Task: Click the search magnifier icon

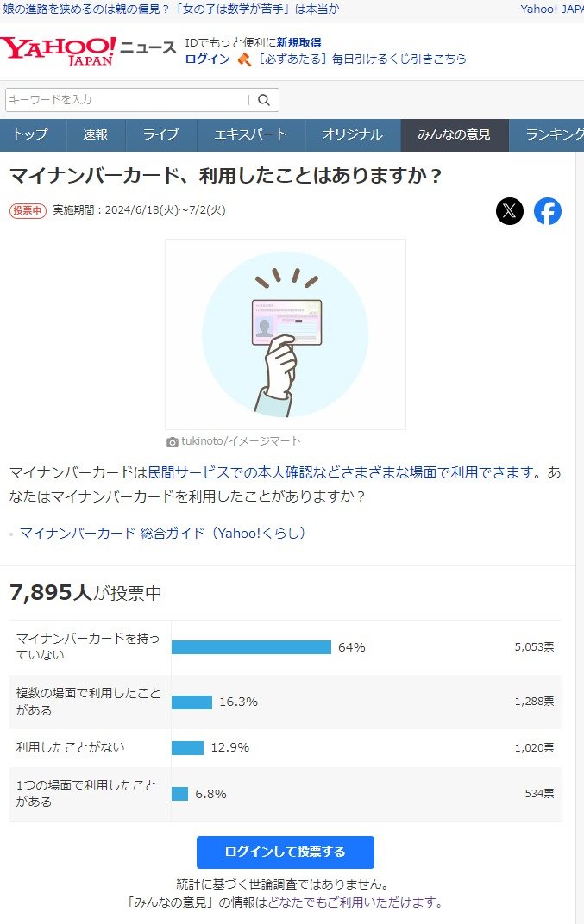Action: tap(264, 100)
